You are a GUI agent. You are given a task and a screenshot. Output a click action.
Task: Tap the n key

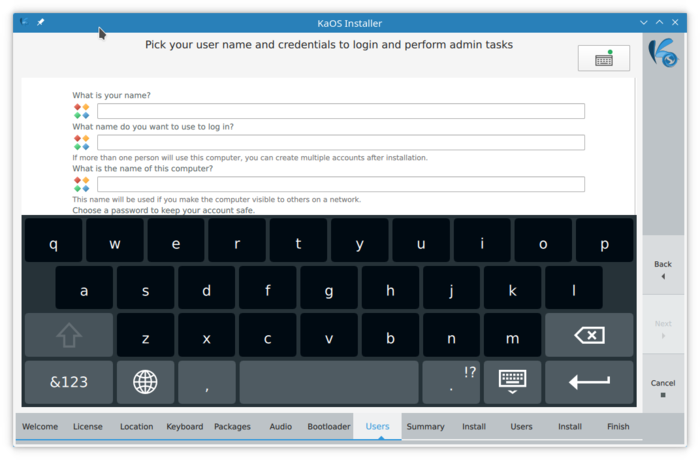[x=451, y=335]
